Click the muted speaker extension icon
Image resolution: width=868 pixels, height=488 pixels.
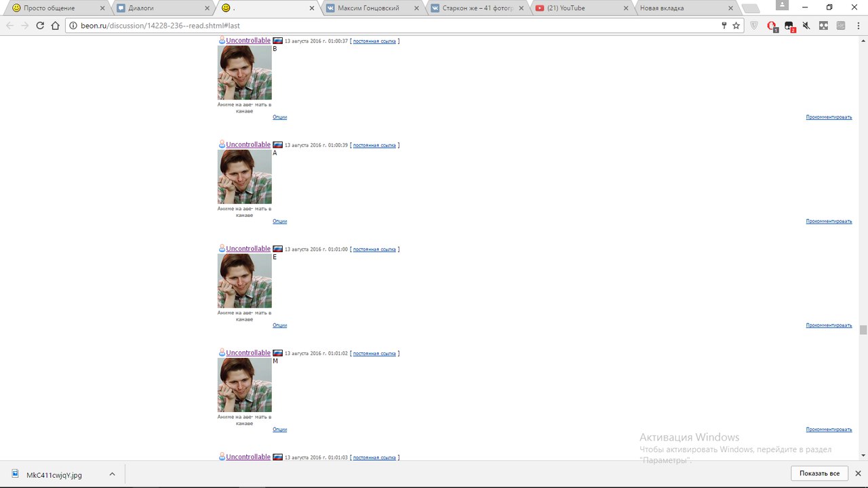click(806, 26)
